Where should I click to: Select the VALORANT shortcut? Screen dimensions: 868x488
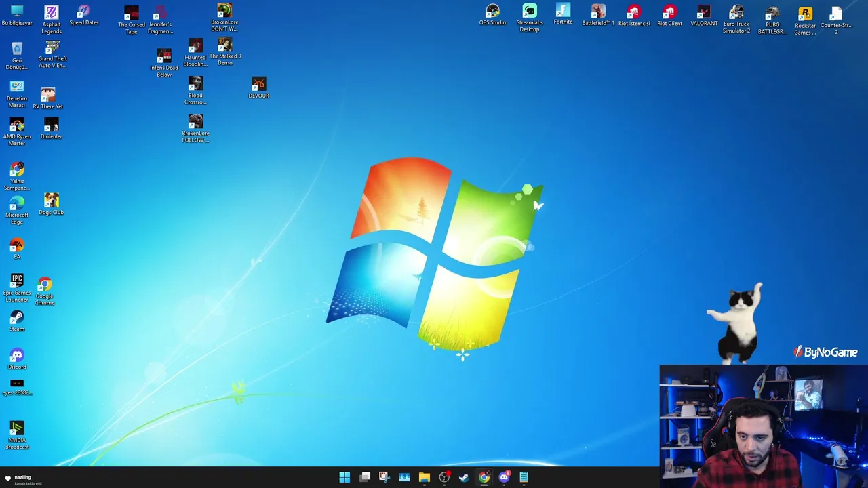pyautogui.click(x=704, y=16)
